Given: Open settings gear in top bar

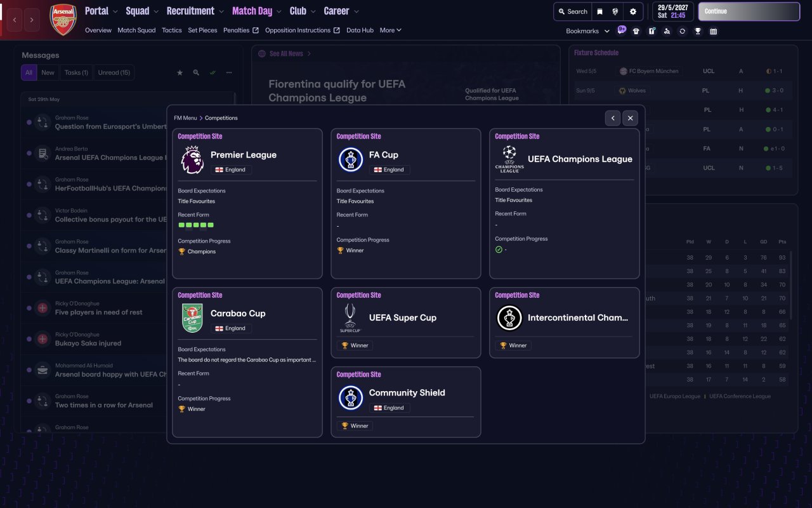Looking at the screenshot, I should (x=633, y=11).
